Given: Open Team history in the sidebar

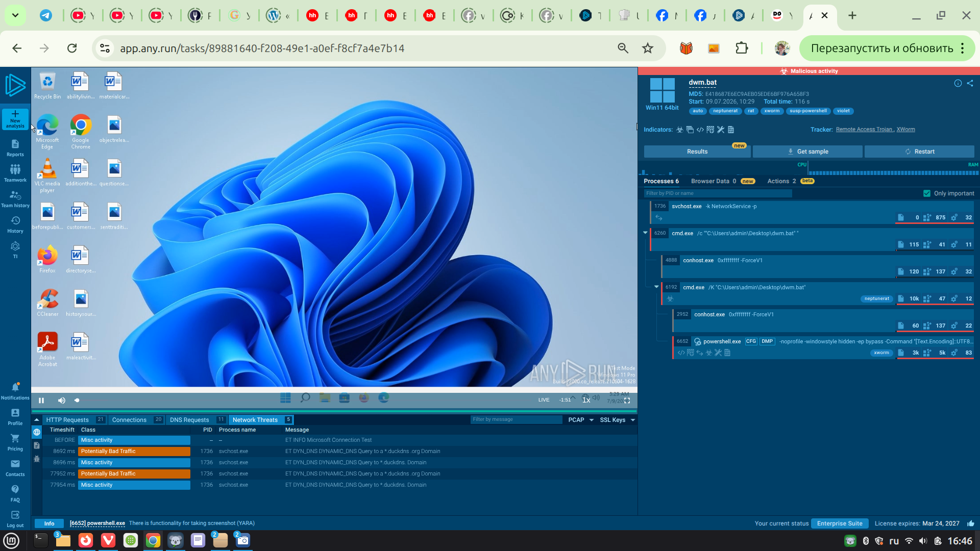Looking at the screenshot, I should pyautogui.click(x=15, y=199).
